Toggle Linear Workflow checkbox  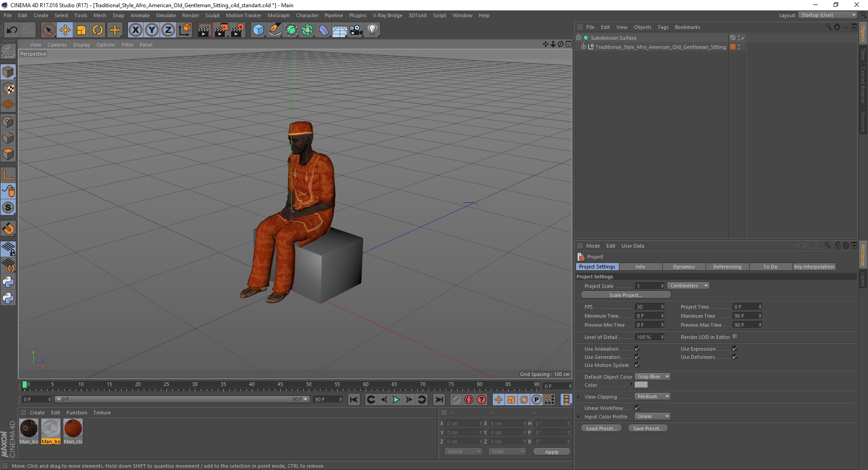click(x=637, y=408)
